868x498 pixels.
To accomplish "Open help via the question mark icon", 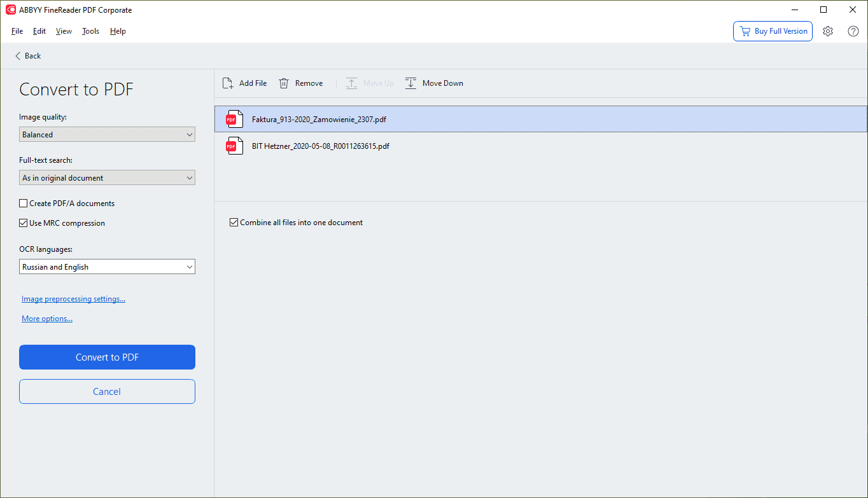I will 853,31.
